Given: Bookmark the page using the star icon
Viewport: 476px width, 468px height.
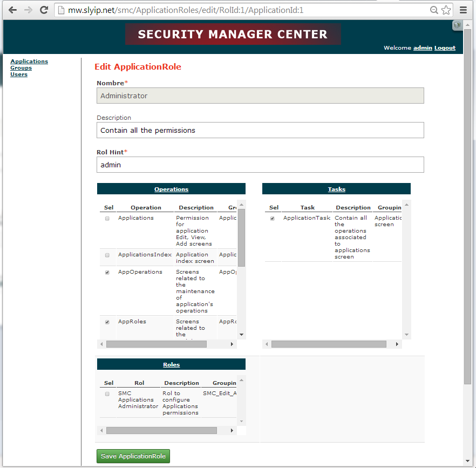Looking at the screenshot, I should click(446, 9).
